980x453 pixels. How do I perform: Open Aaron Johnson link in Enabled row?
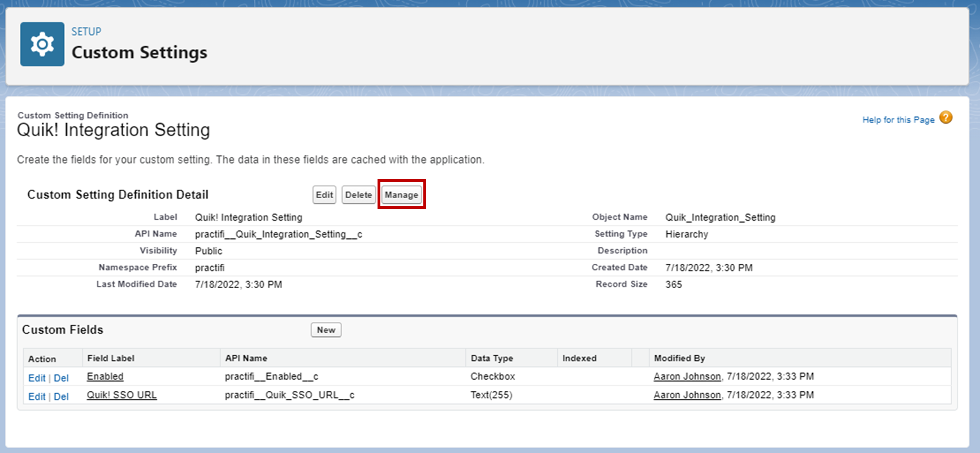click(687, 376)
